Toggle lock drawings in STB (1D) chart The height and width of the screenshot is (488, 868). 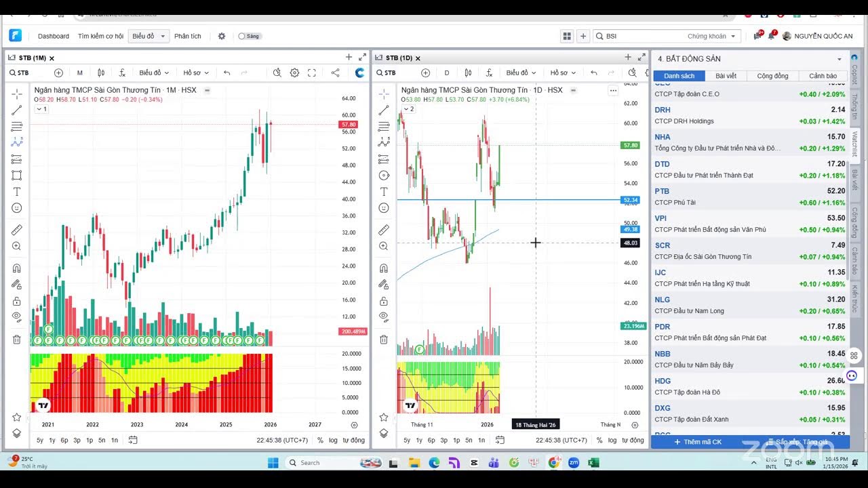[x=384, y=301]
